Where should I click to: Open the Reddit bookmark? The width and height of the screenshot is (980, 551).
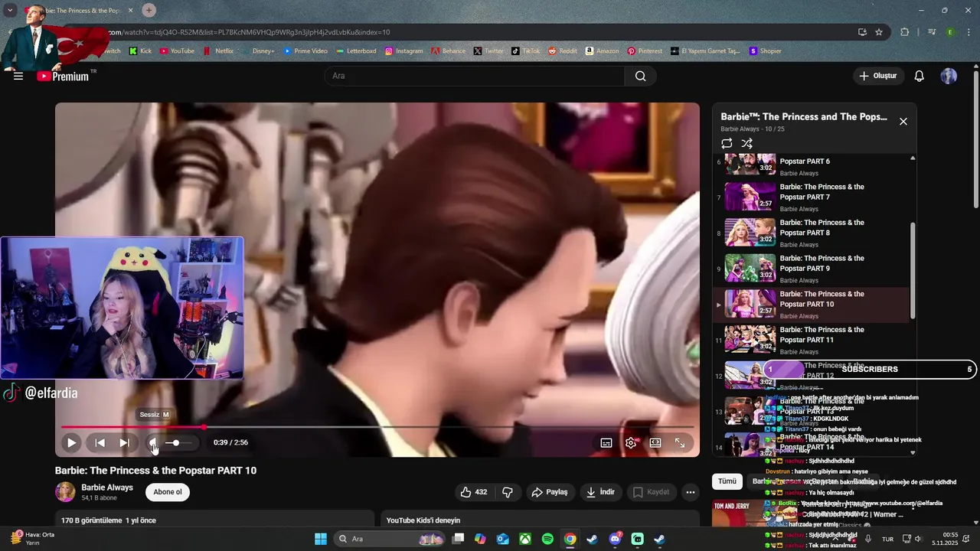click(563, 51)
